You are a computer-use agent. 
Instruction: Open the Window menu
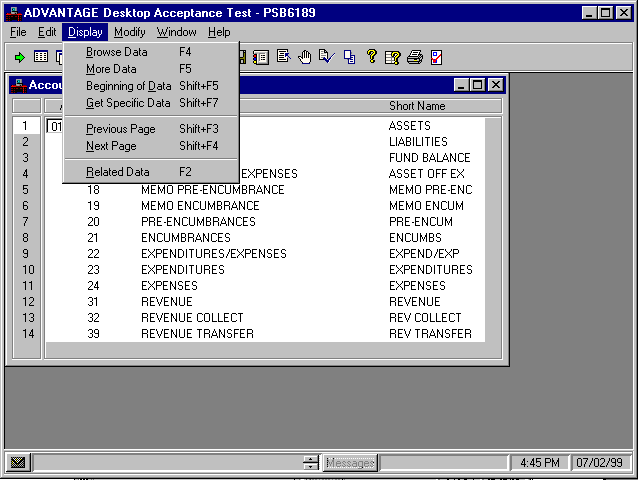[x=177, y=32]
